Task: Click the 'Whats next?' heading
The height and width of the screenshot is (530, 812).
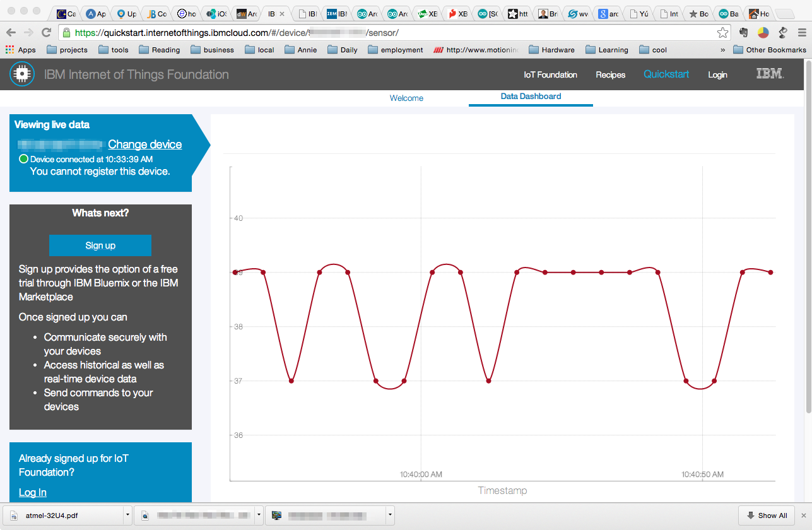Action: [100, 213]
